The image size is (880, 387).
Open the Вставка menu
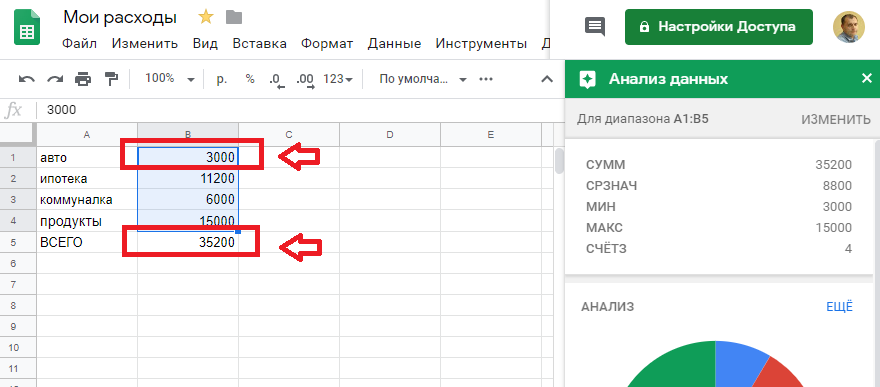[259, 44]
